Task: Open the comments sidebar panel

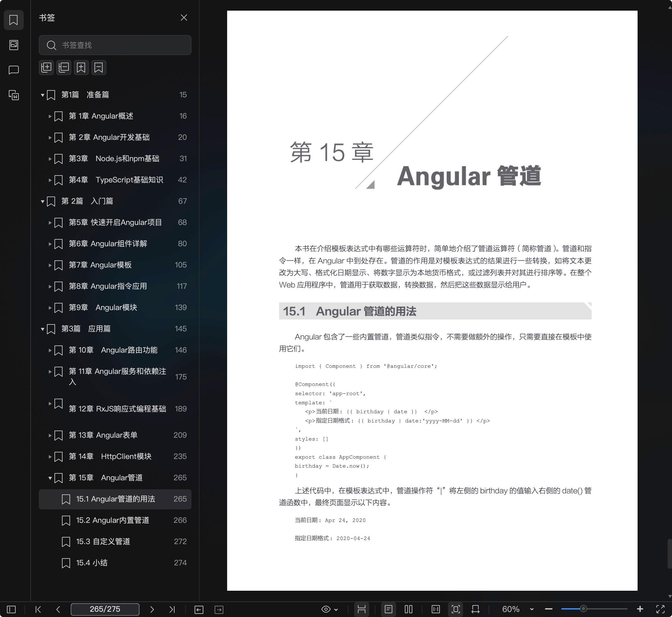Action: tap(13, 70)
